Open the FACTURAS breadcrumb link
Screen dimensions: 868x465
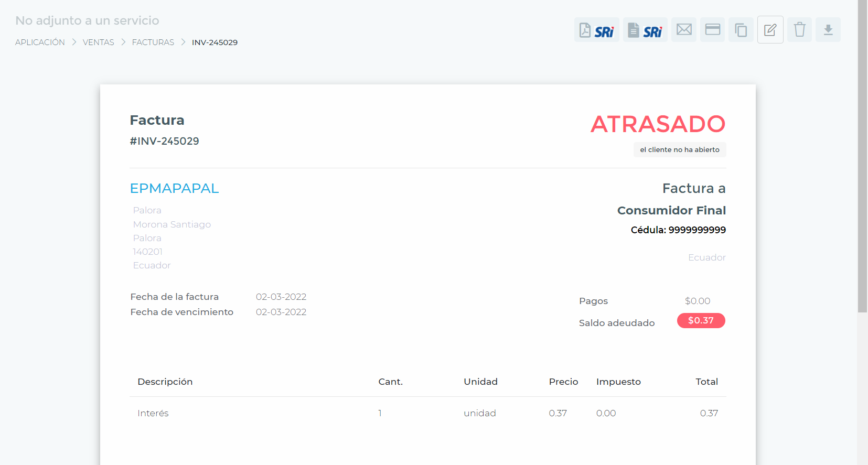pyautogui.click(x=153, y=42)
